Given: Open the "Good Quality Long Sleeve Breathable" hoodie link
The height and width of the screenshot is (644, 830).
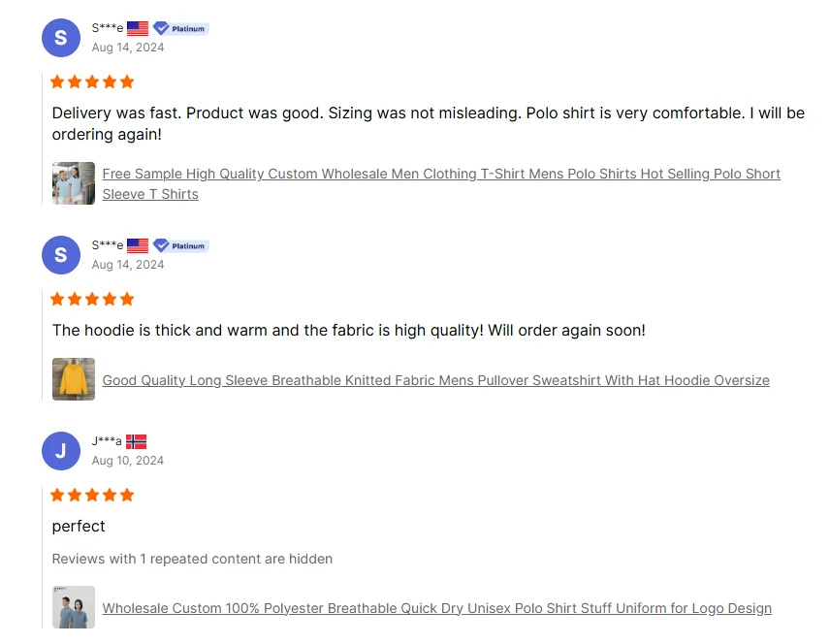Looking at the screenshot, I should [x=435, y=380].
